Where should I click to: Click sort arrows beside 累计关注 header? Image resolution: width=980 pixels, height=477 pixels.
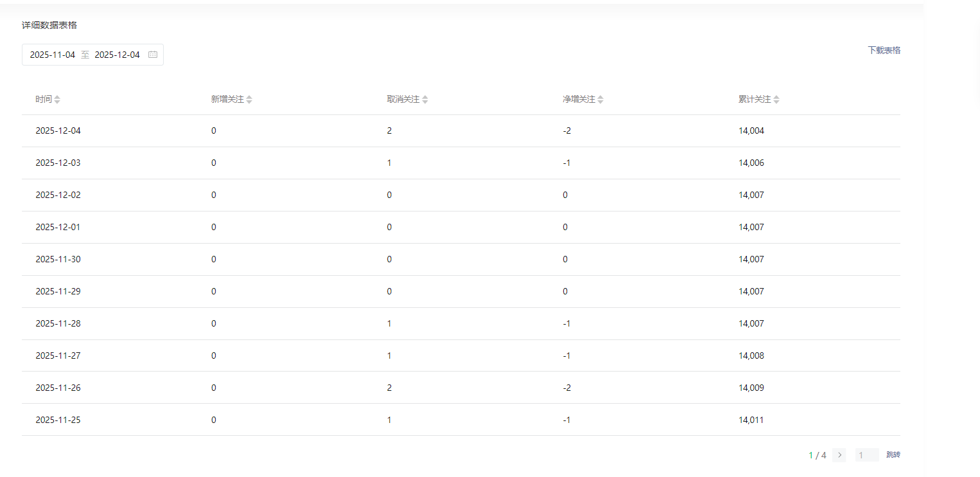[x=776, y=100]
